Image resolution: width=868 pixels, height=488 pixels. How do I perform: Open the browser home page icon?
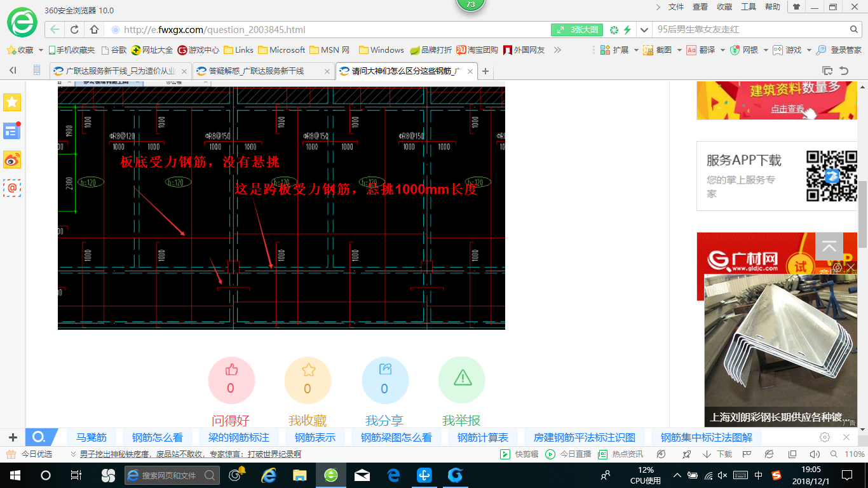[x=94, y=29]
